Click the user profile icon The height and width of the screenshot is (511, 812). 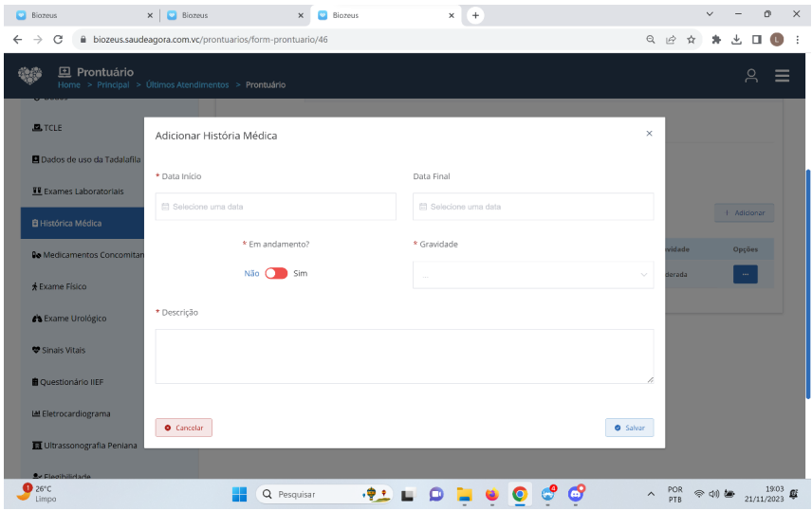751,77
